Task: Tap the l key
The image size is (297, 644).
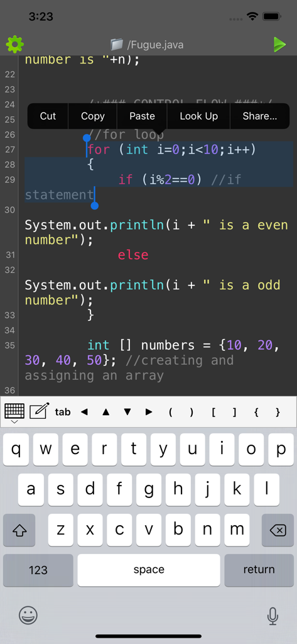Action: click(x=266, y=489)
